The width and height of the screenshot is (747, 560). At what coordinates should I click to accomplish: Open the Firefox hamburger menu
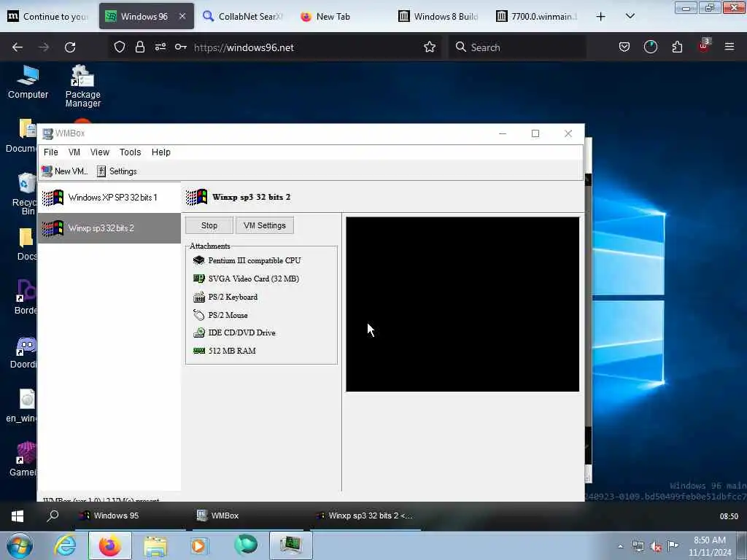pyautogui.click(x=729, y=47)
